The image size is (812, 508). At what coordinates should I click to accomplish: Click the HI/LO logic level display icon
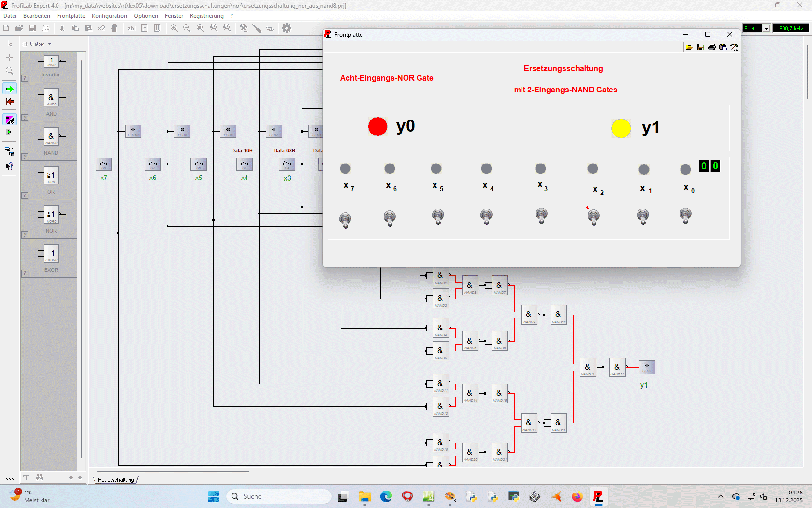pyautogui.click(x=10, y=120)
